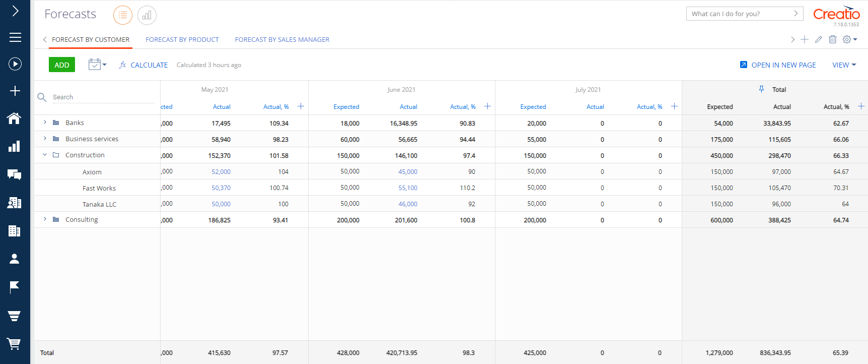Open the VIEW dropdown menu
The image size is (868, 364).
[844, 65]
